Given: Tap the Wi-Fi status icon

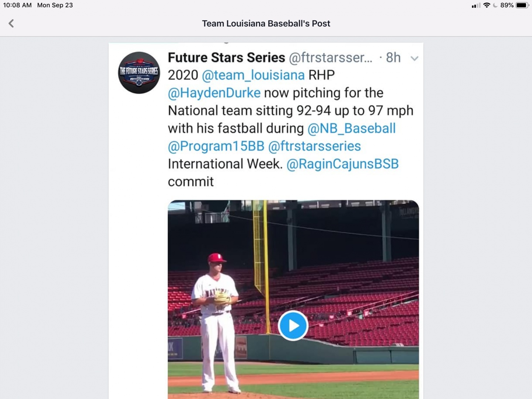Looking at the screenshot, I should click(x=487, y=5).
